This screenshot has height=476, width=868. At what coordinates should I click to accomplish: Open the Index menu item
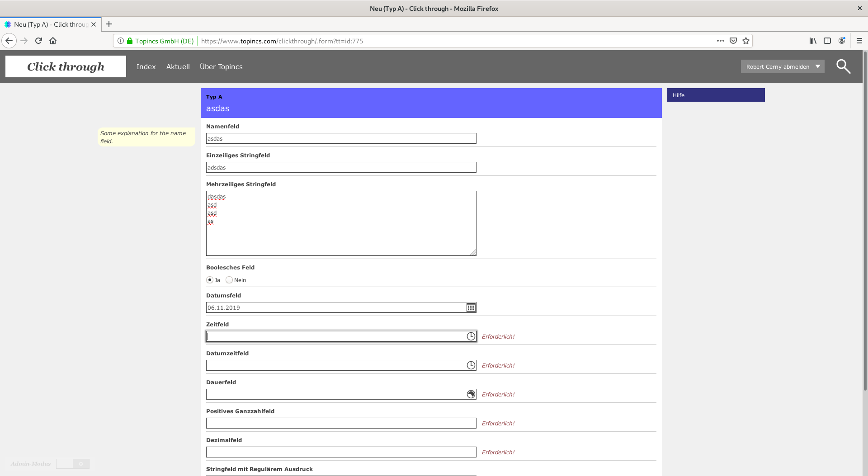[146, 66]
